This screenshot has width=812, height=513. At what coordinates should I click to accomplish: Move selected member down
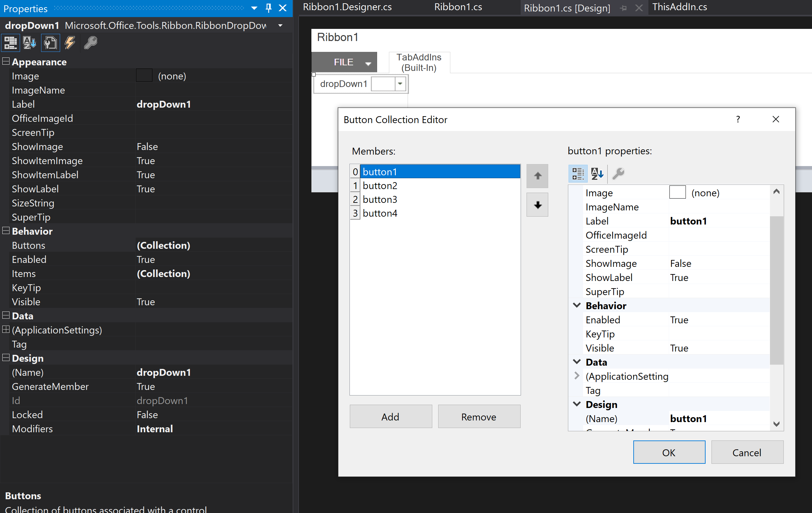(x=537, y=204)
